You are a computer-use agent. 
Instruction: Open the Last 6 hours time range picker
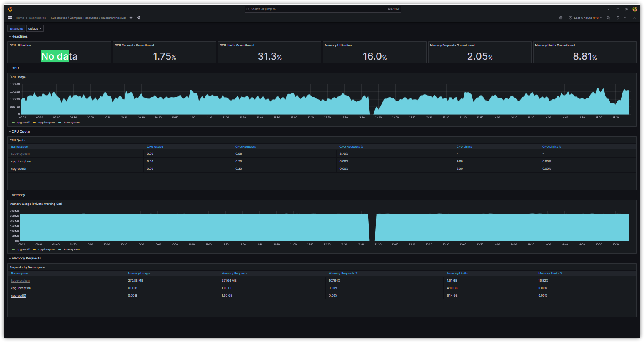[x=583, y=18]
